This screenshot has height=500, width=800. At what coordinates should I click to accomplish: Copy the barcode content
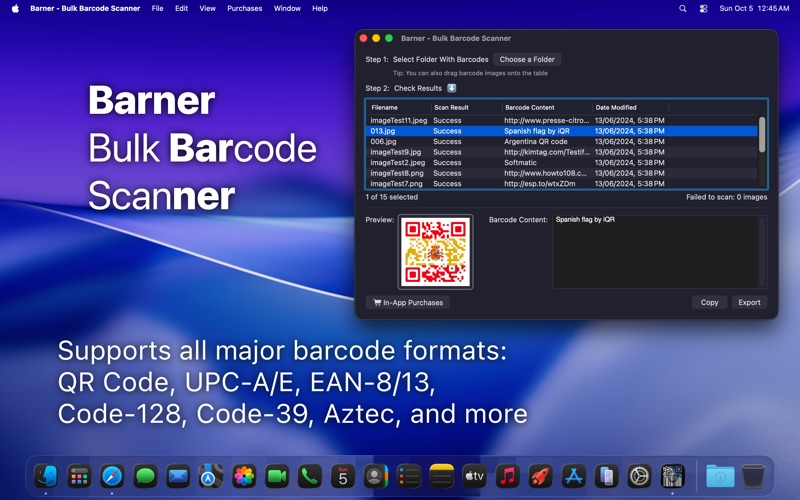coord(709,303)
